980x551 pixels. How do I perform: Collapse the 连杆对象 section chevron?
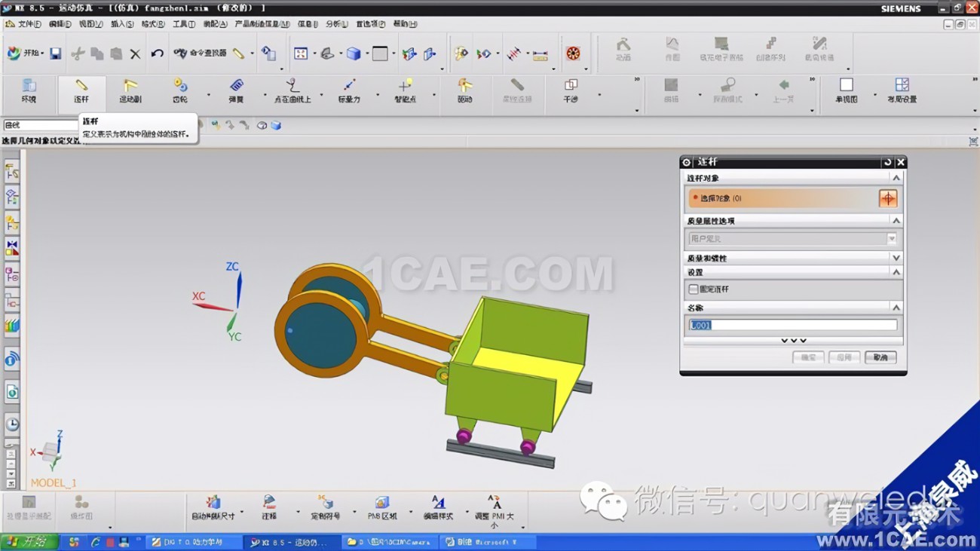coord(896,178)
